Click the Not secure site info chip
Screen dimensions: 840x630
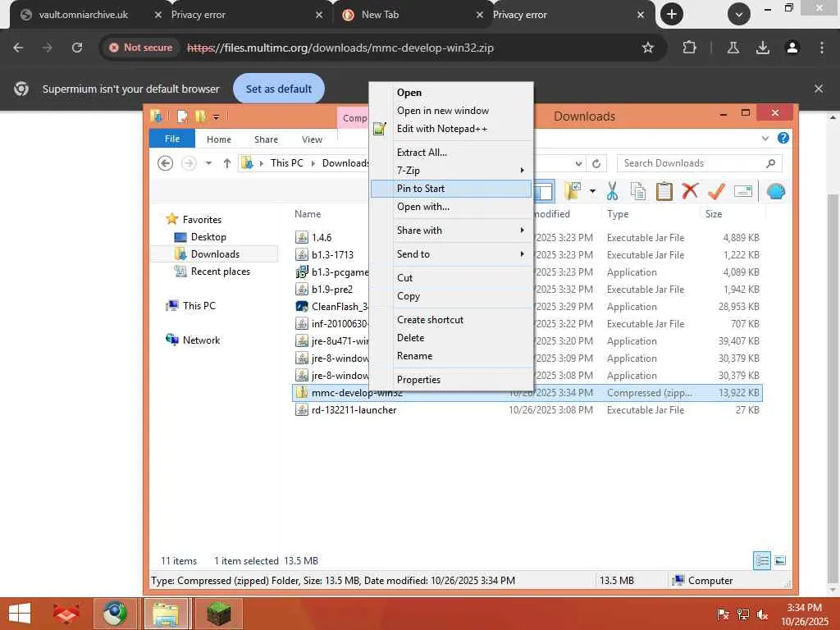click(141, 48)
